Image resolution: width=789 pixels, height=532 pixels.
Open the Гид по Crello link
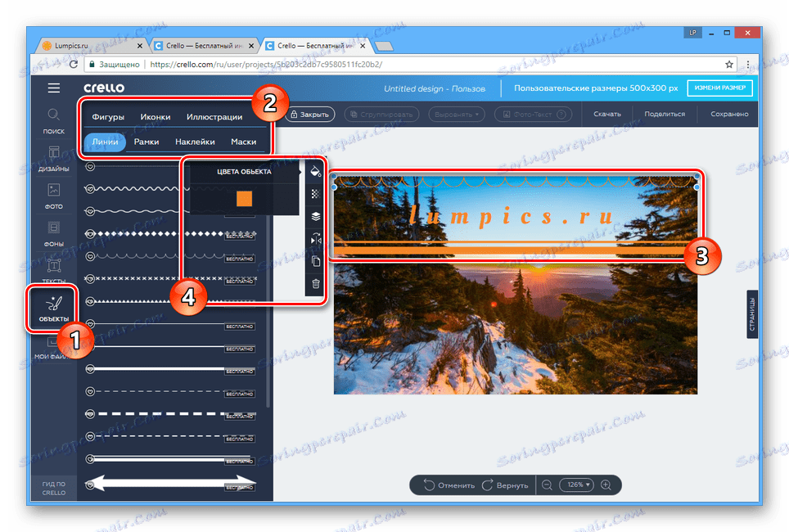(54, 488)
